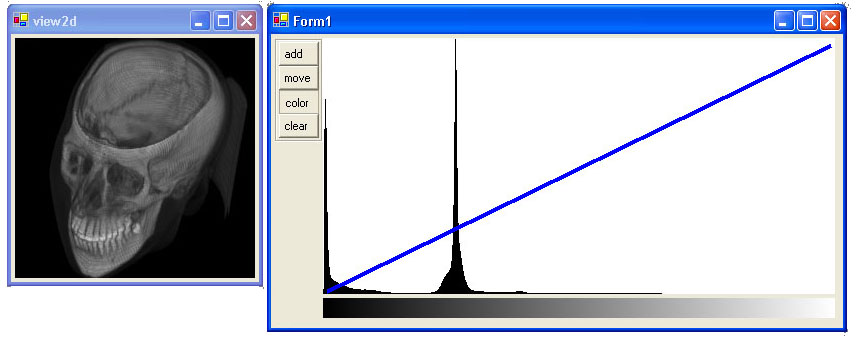
Task: Click the blue line's upper-right endpoint
Action: click(830, 46)
